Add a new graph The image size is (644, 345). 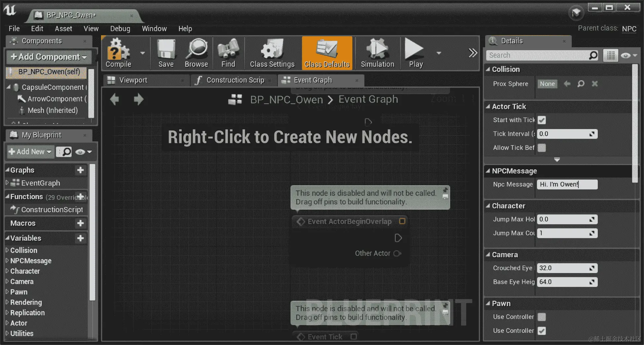(80, 170)
